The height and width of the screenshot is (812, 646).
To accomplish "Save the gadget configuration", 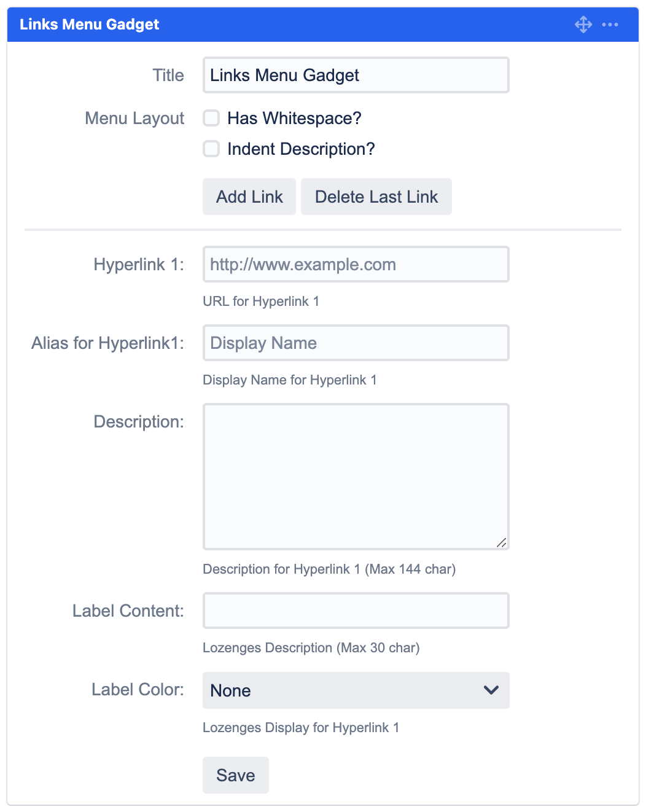I will coord(235,775).
